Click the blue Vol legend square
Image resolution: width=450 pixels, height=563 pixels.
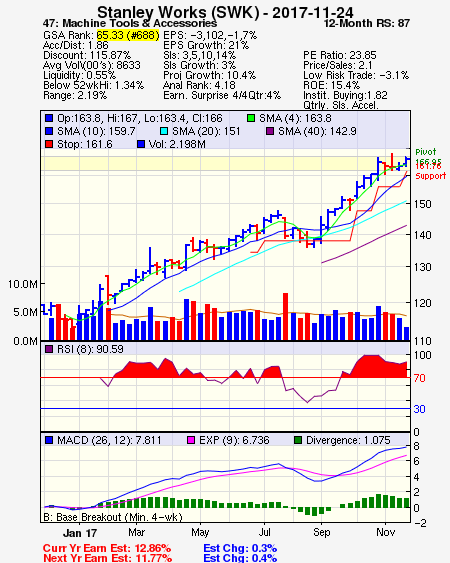141,144
